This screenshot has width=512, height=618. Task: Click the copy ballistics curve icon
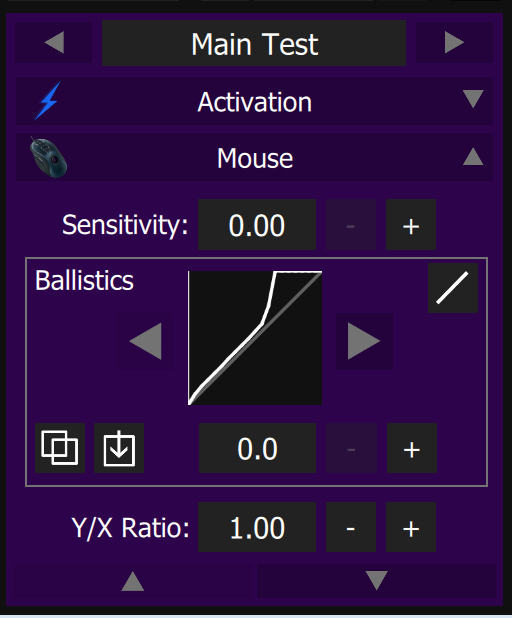(60, 448)
